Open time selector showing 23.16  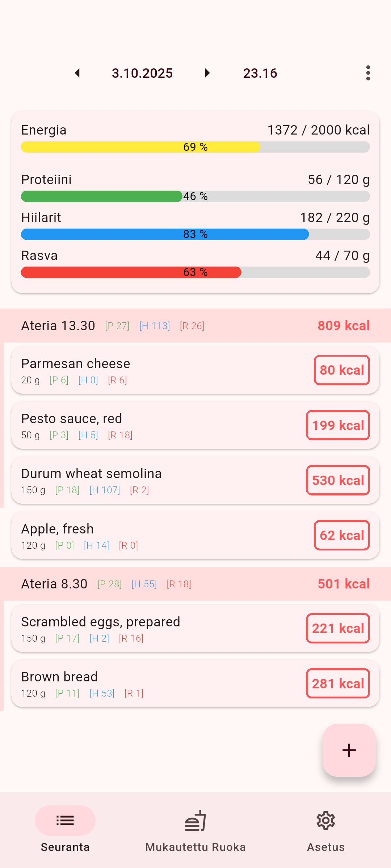click(x=260, y=73)
